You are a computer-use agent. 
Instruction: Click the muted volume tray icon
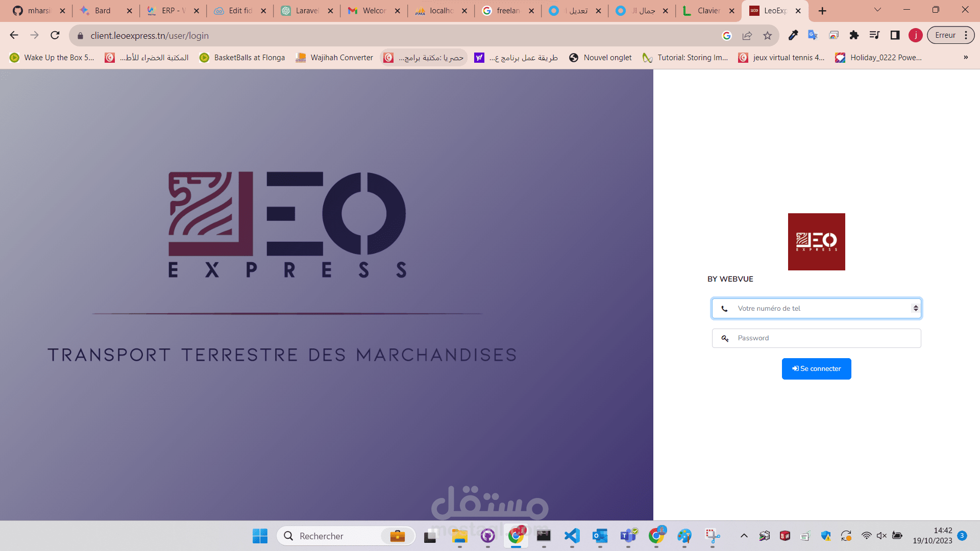[881, 536]
